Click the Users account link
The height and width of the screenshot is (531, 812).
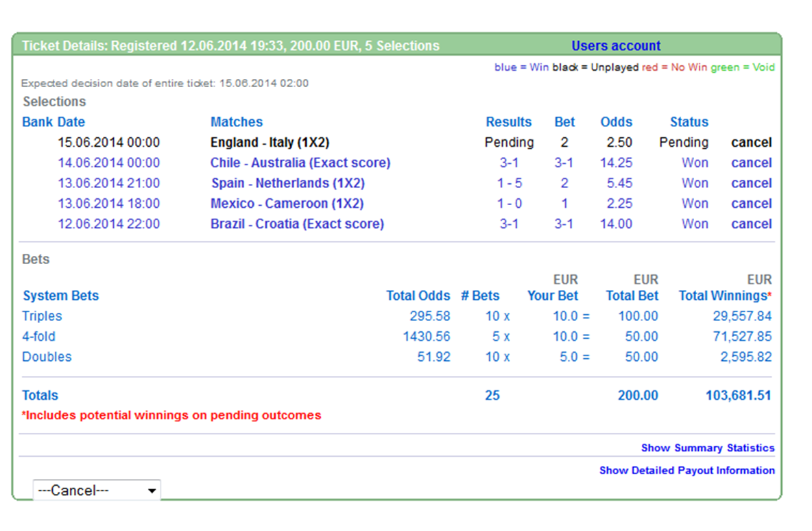coord(616,46)
